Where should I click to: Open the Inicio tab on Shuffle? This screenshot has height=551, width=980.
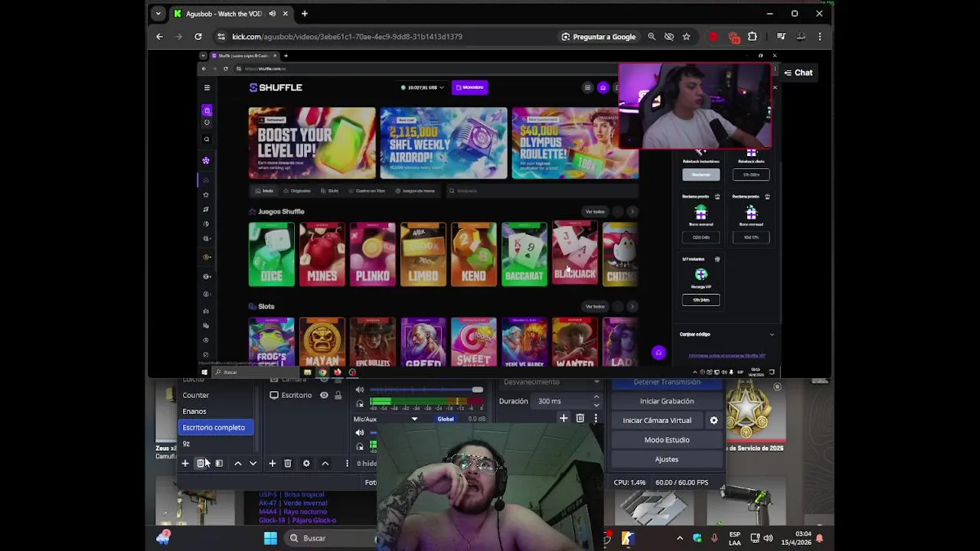point(264,191)
